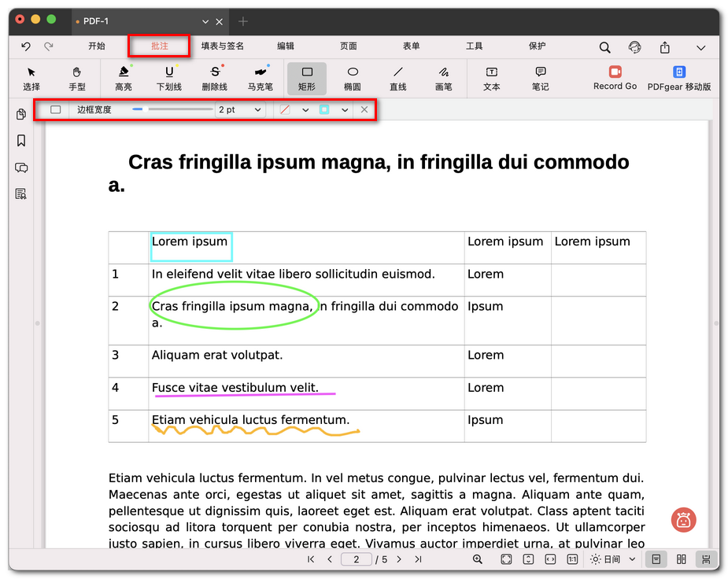Pick the Line (直线) drawing tool

398,78
